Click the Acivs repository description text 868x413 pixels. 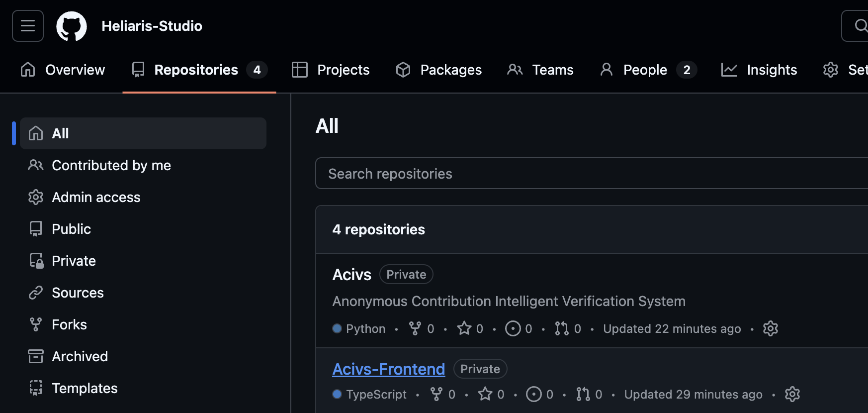click(x=509, y=301)
